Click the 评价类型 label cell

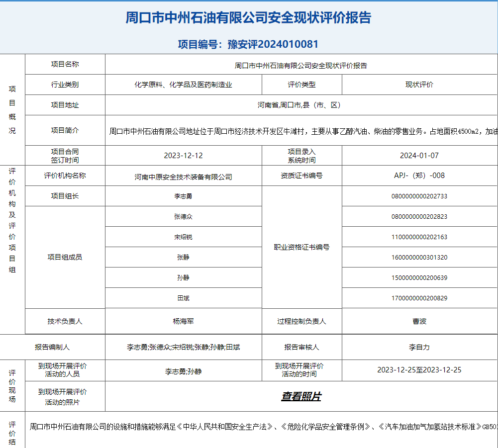[301, 85]
